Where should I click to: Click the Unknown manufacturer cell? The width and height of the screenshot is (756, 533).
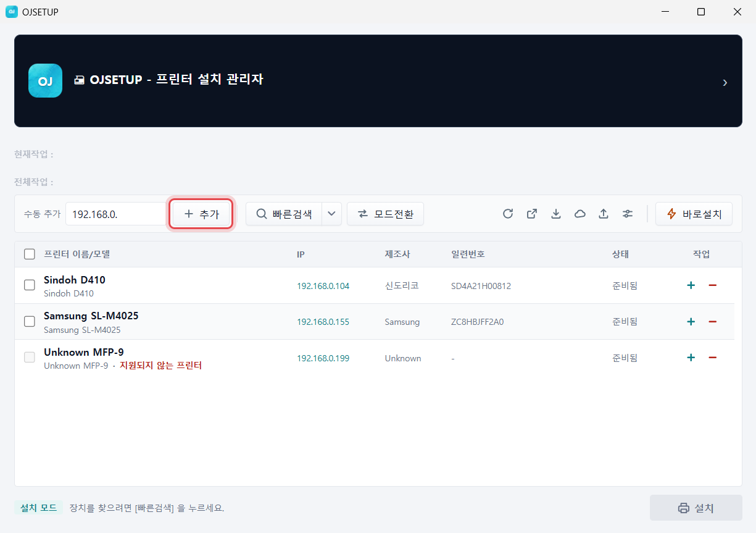403,358
